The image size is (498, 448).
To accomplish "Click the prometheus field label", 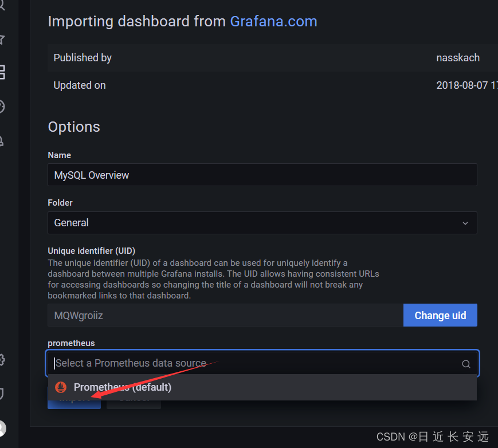I will pos(71,343).
